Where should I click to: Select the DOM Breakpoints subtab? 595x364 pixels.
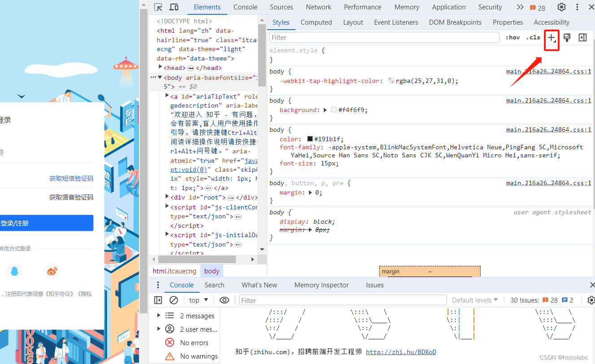455,22
